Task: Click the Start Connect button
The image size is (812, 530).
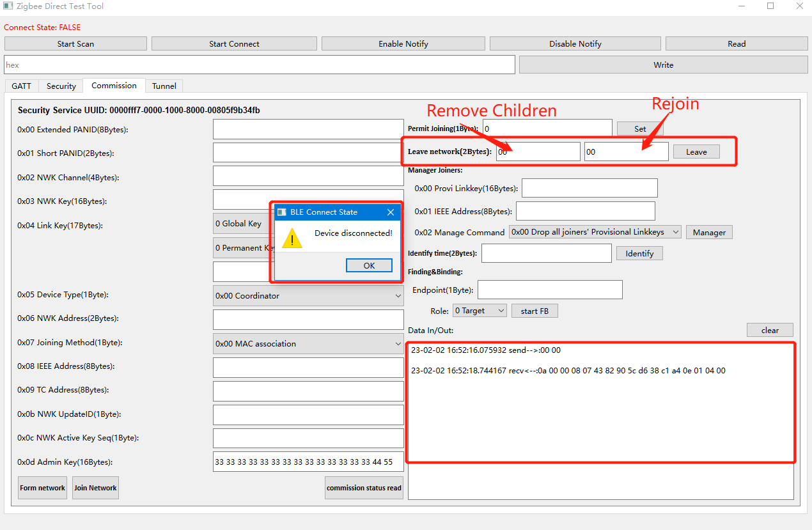Action: (234, 43)
